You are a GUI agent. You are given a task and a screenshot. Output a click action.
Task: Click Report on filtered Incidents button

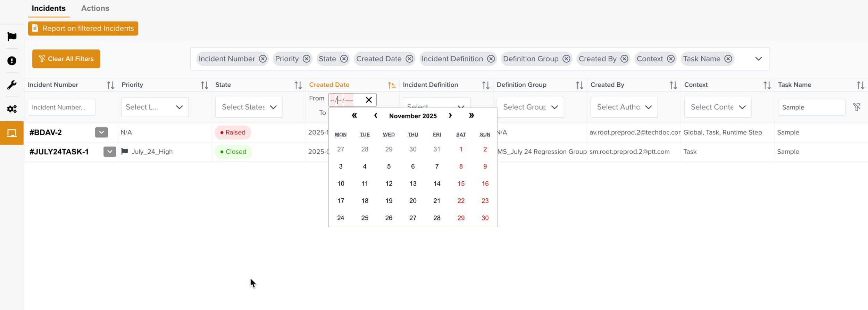tap(83, 28)
